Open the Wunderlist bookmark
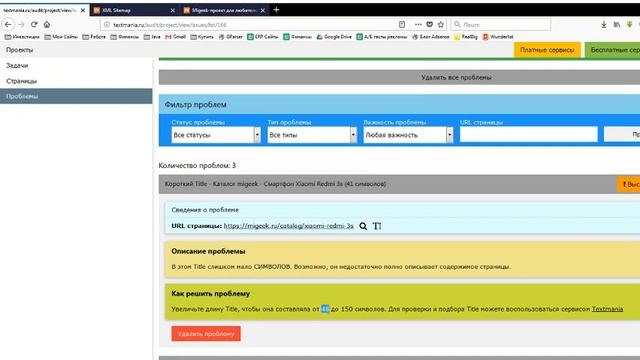 (x=498, y=37)
